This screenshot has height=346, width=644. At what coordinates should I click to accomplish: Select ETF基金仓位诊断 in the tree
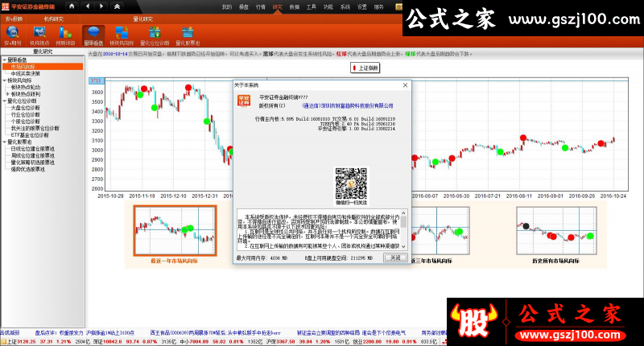tap(30, 135)
